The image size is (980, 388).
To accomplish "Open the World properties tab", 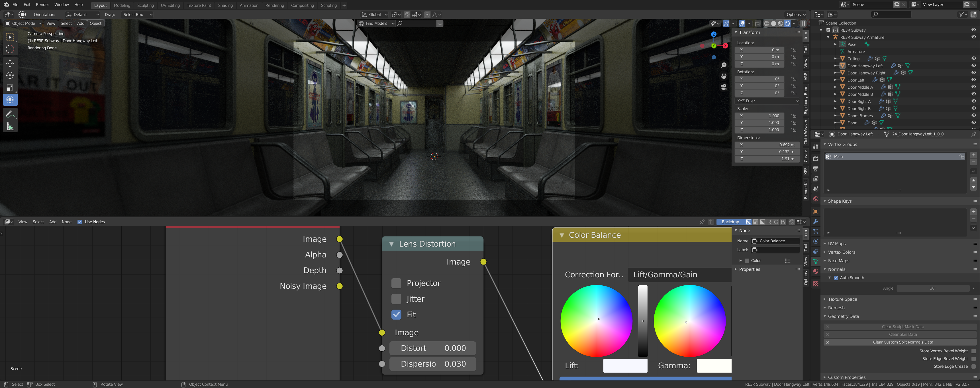I will point(816,199).
